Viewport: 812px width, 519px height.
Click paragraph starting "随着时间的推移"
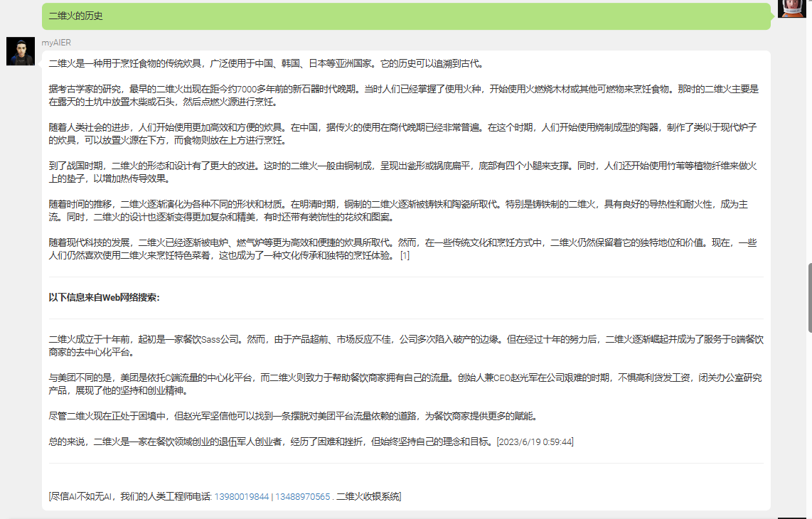(399, 210)
